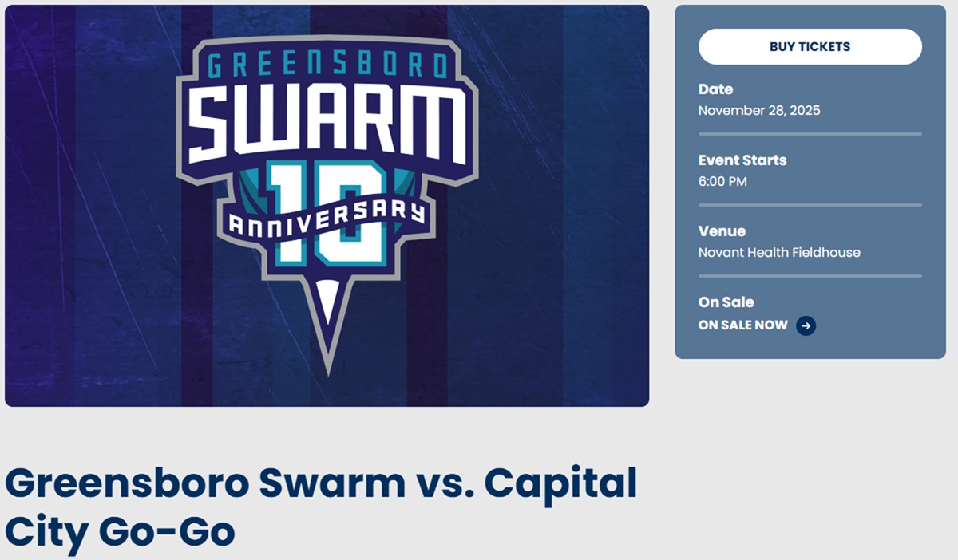
Task: Click the divider line below the date
Action: (x=810, y=134)
